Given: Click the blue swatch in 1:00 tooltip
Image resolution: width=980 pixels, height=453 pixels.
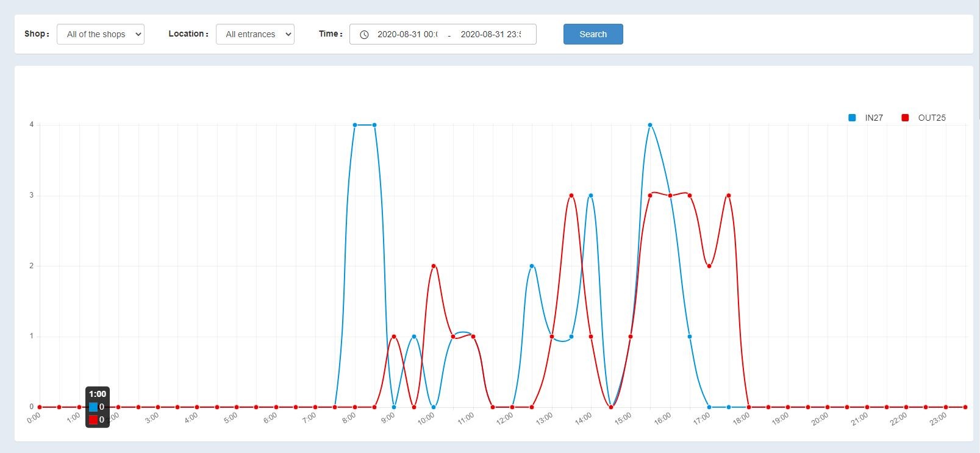Looking at the screenshot, I should [x=93, y=407].
